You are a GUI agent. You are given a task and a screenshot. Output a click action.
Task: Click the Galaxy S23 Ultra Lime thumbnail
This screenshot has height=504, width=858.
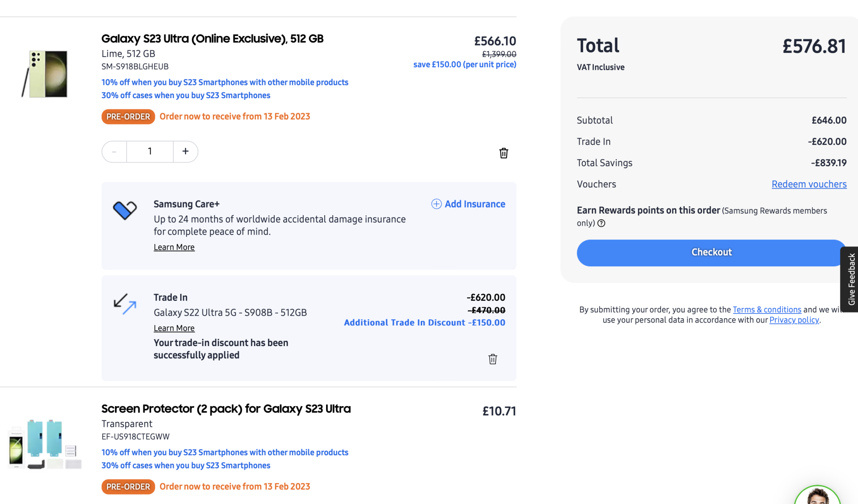click(45, 74)
